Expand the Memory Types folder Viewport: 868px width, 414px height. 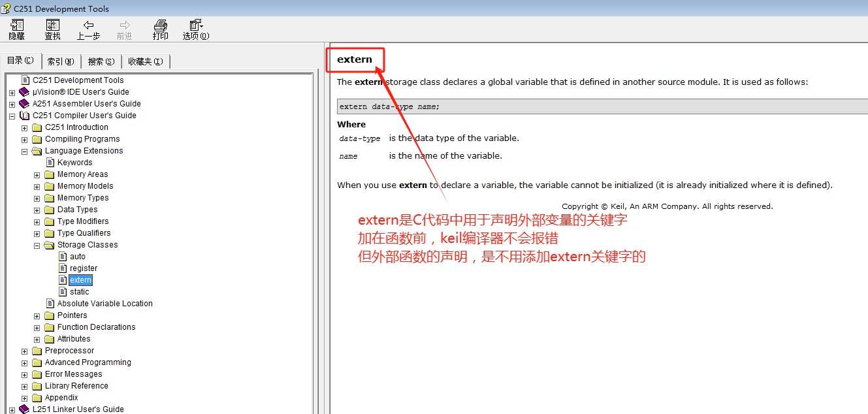click(37, 198)
